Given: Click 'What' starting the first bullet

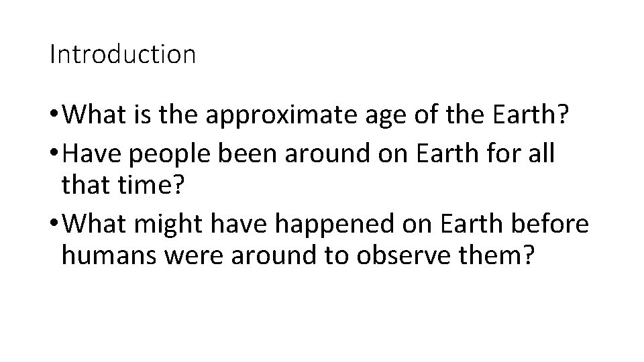Looking at the screenshot, I should click(x=94, y=114).
